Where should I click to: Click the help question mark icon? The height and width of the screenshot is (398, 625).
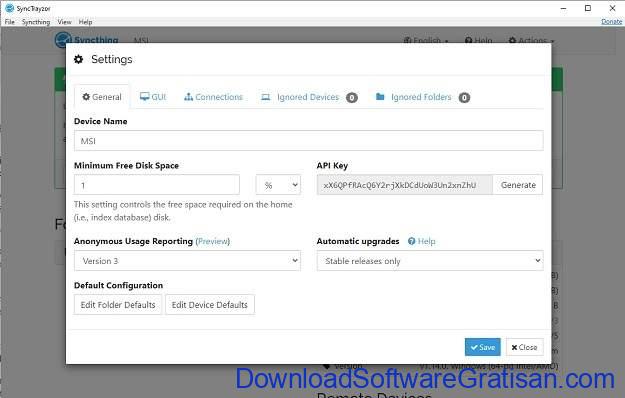click(412, 241)
